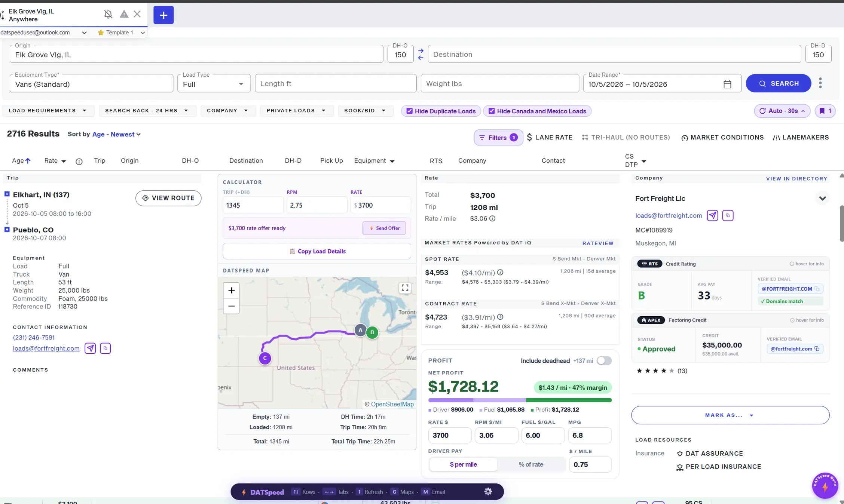Image resolution: width=844 pixels, height=504 pixels.
Task: Click the Destination input field
Action: pos(614,54)
